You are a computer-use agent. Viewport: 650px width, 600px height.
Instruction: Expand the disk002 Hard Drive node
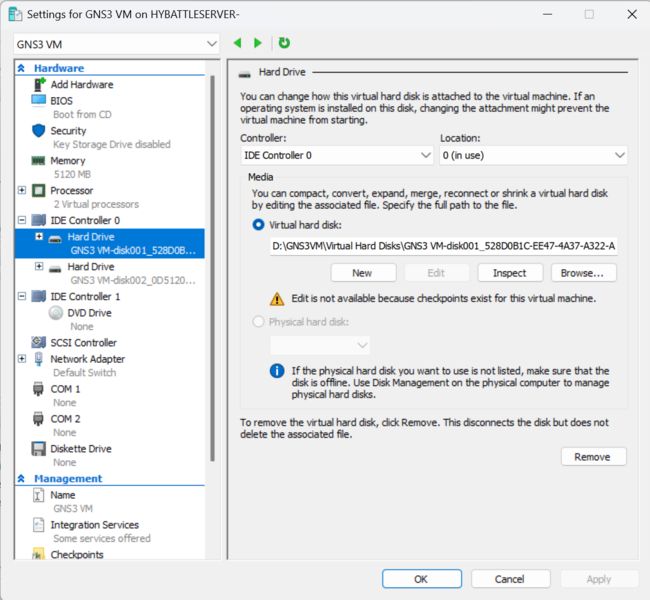(x=39, y=266)
